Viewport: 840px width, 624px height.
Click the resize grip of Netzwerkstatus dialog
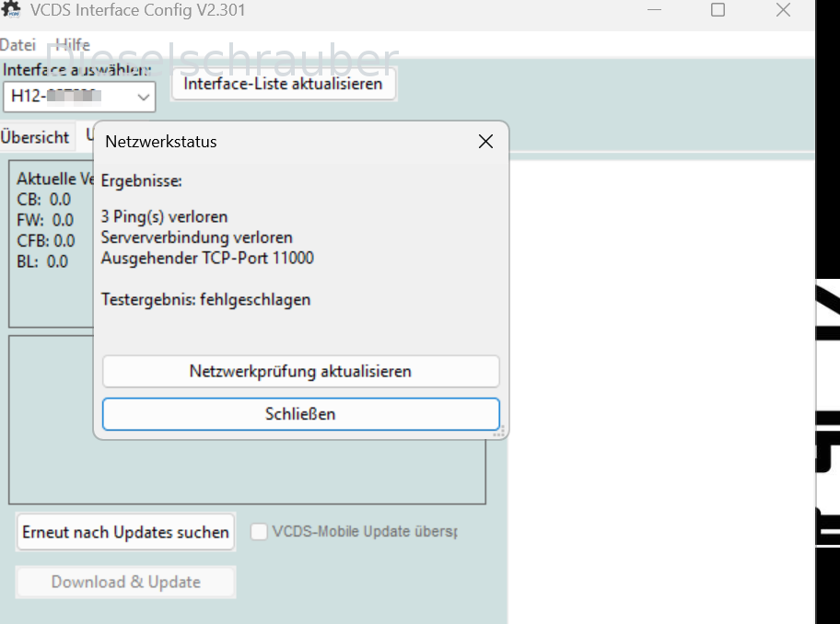(499, 432)
